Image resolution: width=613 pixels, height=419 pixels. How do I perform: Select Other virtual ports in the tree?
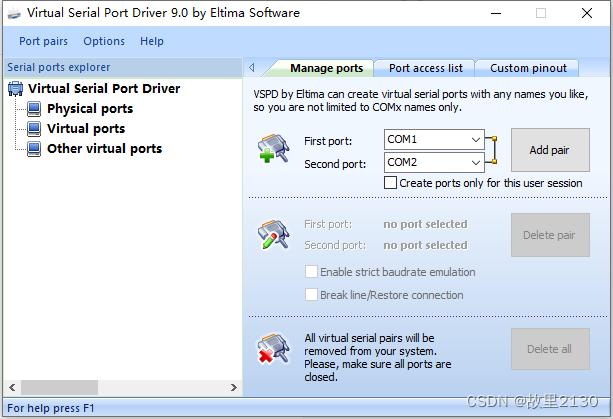point(104,149)
